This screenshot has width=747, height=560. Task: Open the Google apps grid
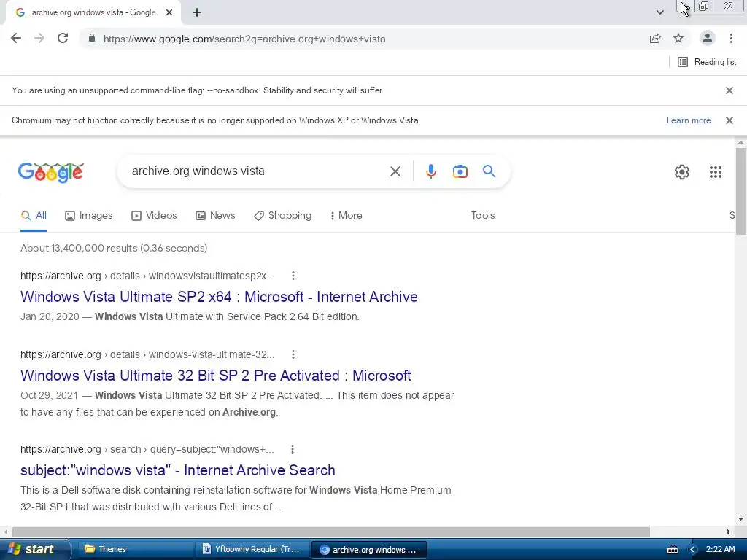[x=715, y=172]
